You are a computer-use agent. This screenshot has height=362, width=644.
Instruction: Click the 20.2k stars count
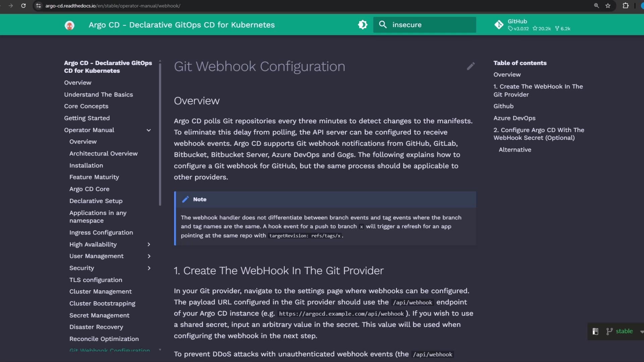pyautogui.click(x=542, y=29)
